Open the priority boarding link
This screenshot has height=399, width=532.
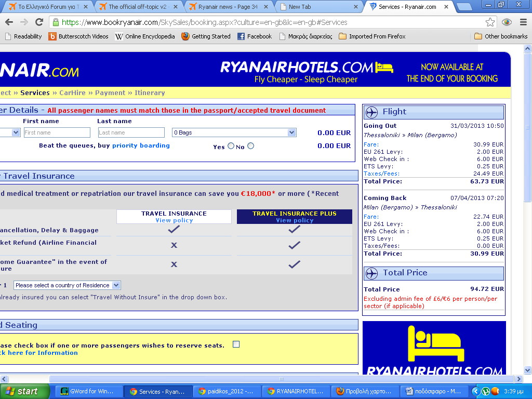141,145
